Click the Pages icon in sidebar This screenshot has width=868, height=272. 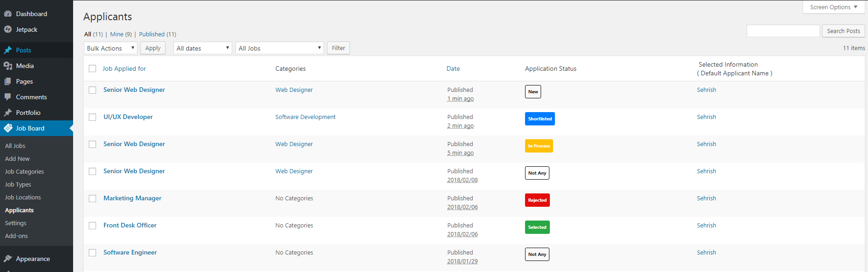(8, 81)
